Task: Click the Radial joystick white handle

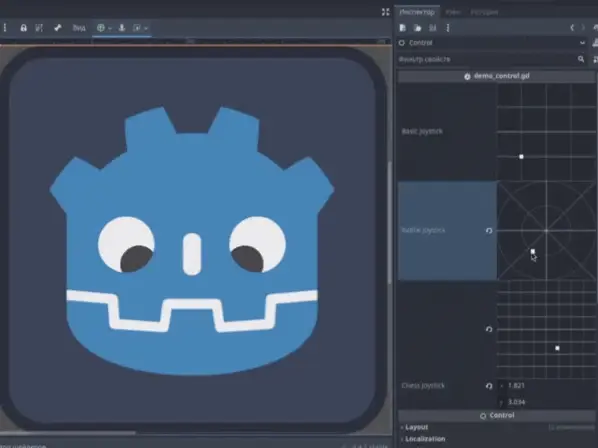Action: 533,251
